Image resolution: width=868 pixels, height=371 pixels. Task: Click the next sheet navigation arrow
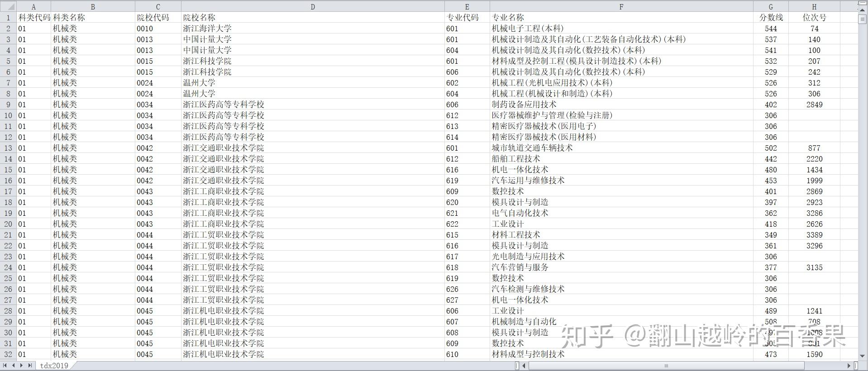point(21,366)
